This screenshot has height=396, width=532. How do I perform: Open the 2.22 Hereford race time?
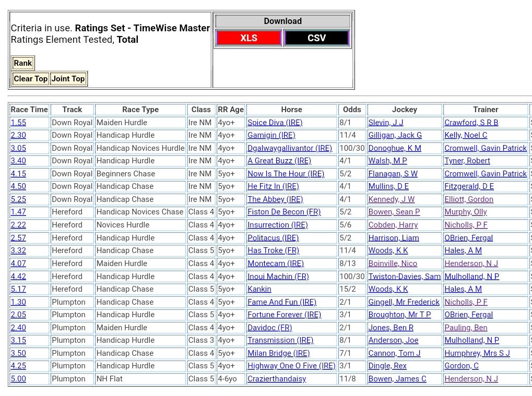tap(18, 225)
